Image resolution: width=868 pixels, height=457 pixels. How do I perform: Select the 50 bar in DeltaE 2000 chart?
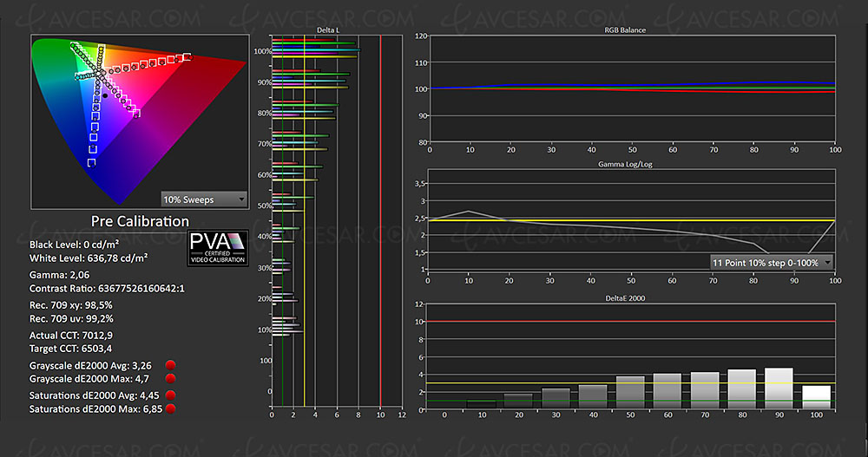pyautogui.click(x=630, y=390)
